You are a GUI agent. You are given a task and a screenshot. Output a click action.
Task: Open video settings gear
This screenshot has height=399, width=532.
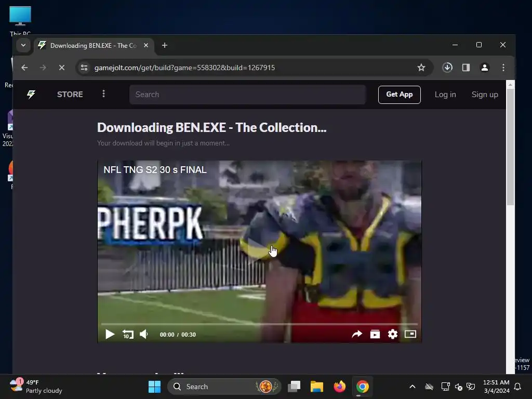point(393,334)
